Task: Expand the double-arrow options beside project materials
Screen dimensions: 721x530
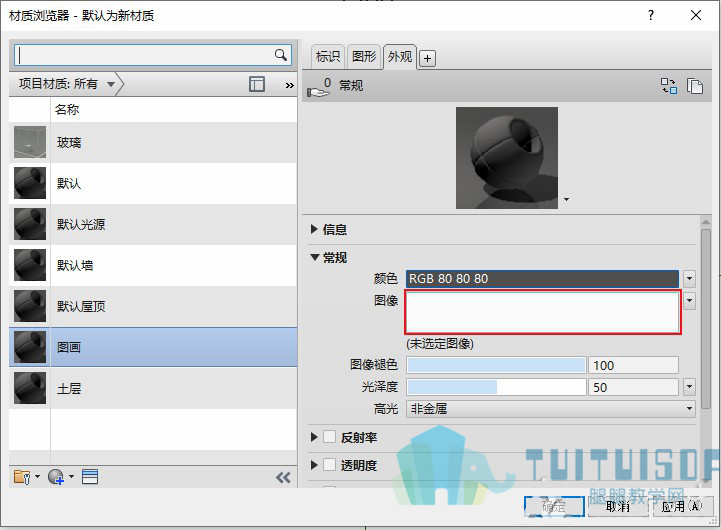Action: click(289, 85)
